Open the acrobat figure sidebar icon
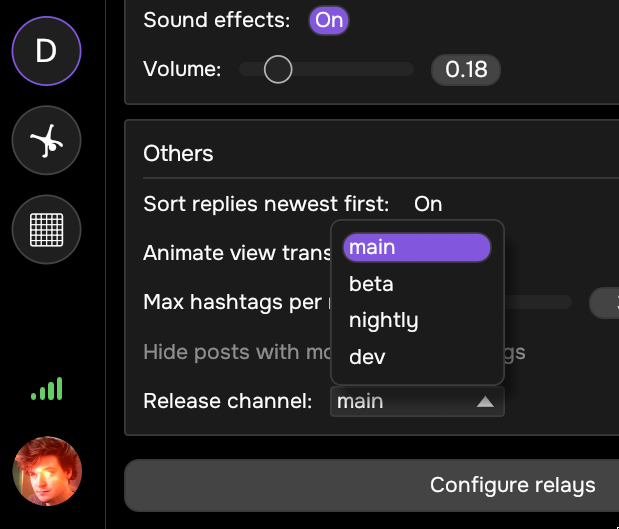Screen dimensions: 619x529 point(46,141)
